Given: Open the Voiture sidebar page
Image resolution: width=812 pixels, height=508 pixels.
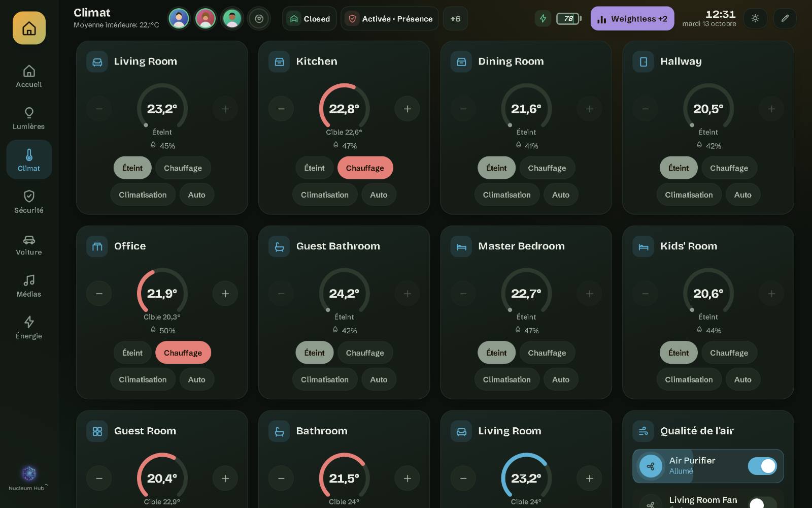Looking at the screenshot, I should click(29, 244).
